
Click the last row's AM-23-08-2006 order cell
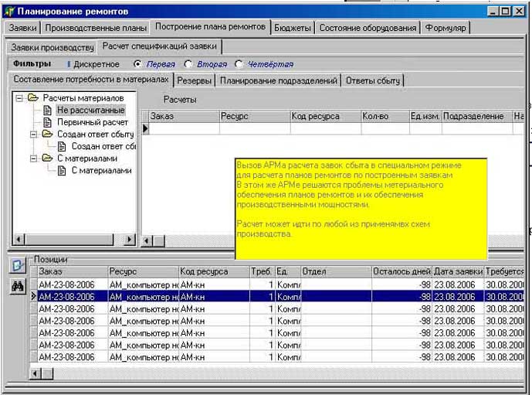click(72, 357)
